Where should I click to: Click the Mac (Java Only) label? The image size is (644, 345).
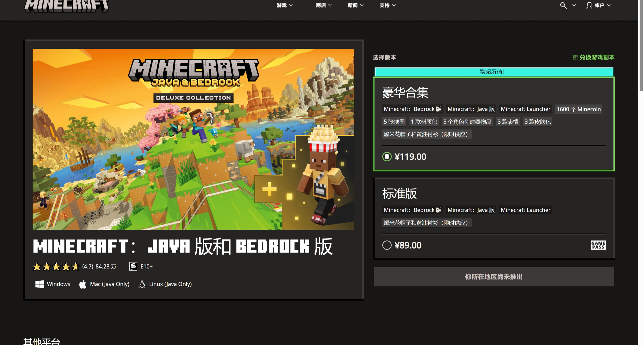110,284
